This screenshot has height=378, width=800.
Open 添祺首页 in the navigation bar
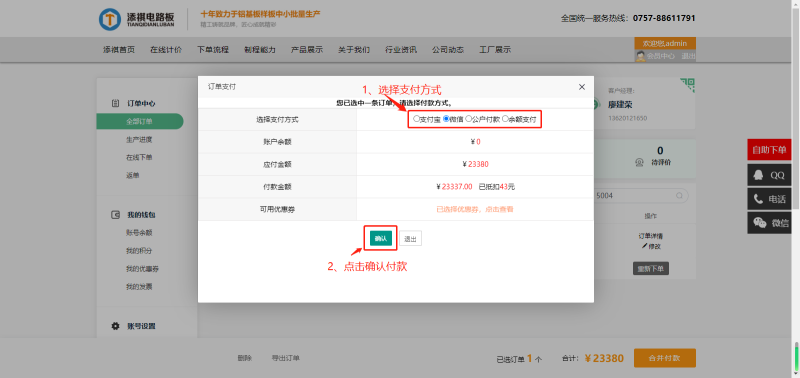click(x=119, y=49)
